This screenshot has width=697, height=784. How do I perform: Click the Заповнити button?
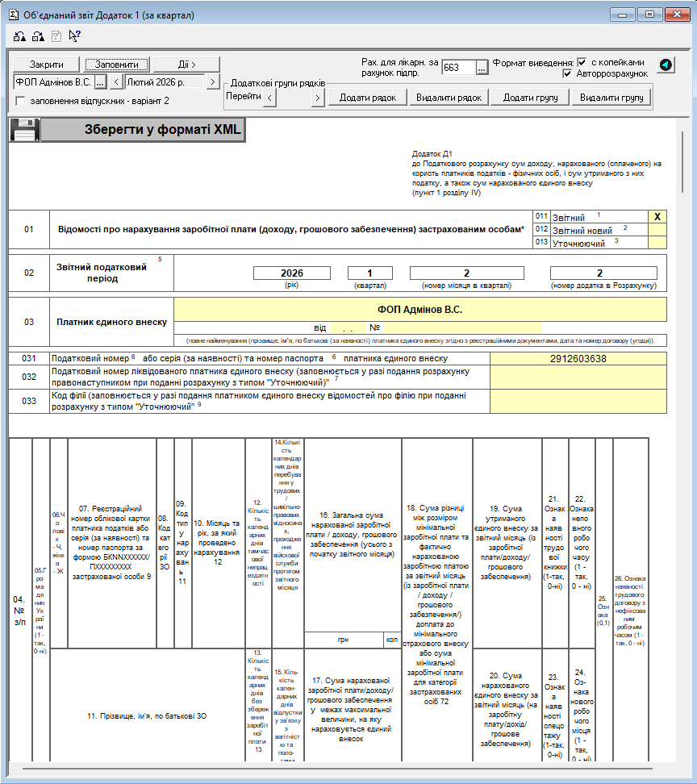pos(117,65)
